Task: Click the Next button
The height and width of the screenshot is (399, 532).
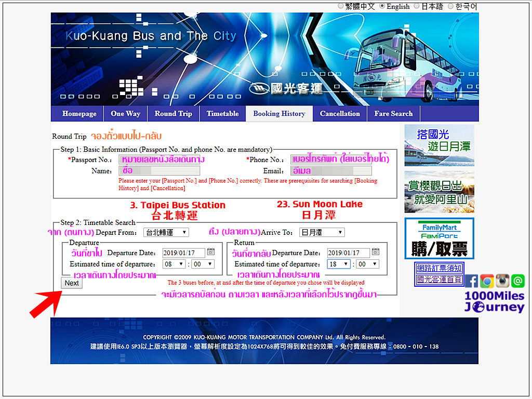Action: [72, 283]
